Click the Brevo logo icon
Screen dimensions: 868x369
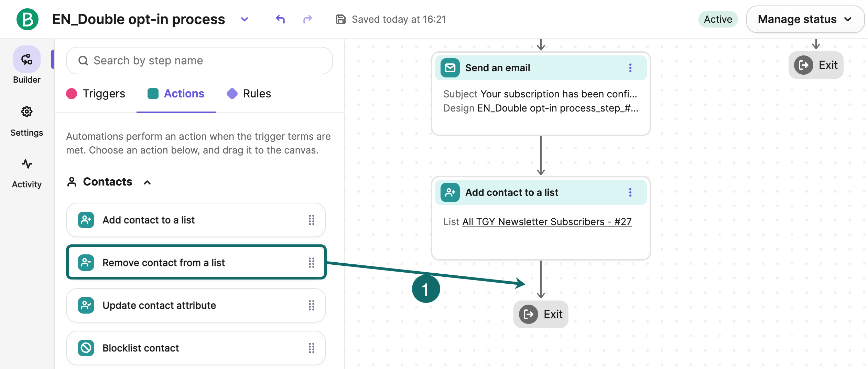28,19
